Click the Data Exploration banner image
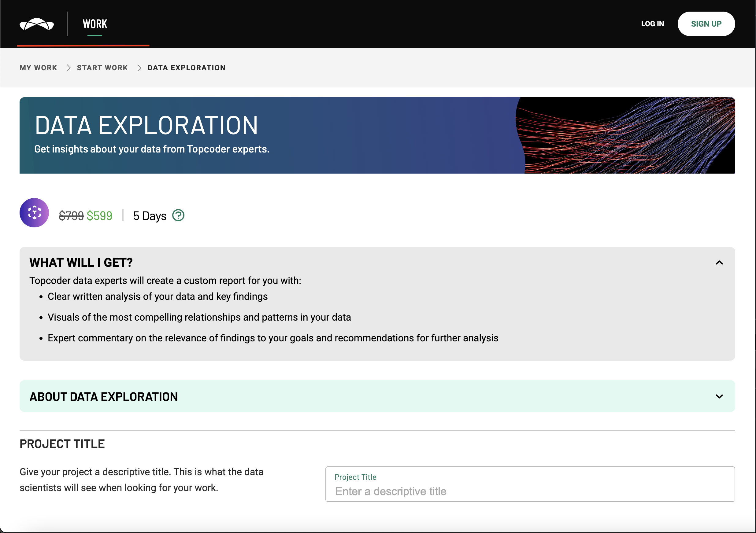This screenshot has width=756, height=533. pos(626,135)
